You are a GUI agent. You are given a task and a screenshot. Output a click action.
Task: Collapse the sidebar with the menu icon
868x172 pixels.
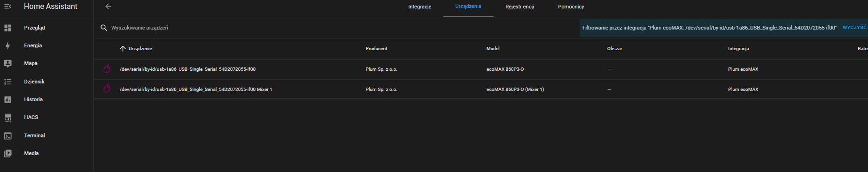click(x=8, y=7)
